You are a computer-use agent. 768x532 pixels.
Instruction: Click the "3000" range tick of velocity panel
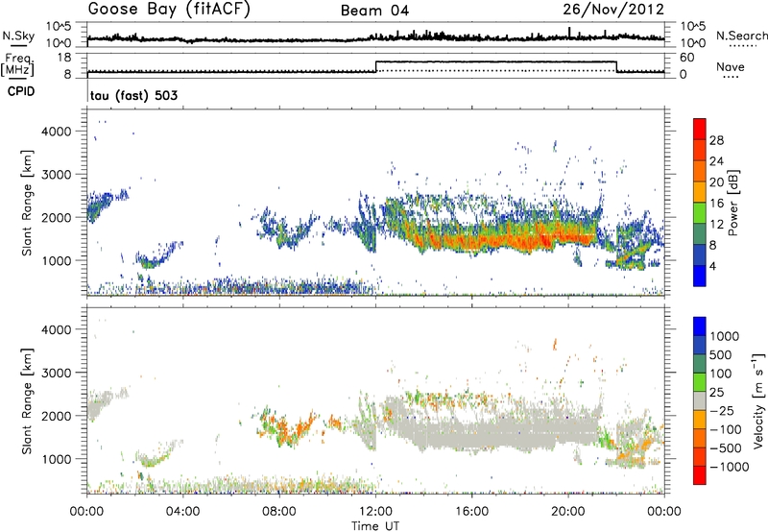point(57,373)
